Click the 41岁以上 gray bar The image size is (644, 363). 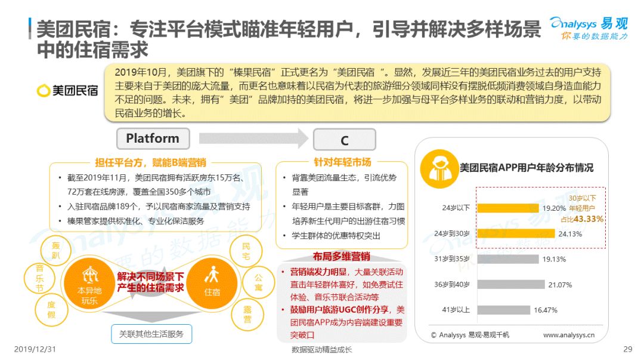coord(503,310)
